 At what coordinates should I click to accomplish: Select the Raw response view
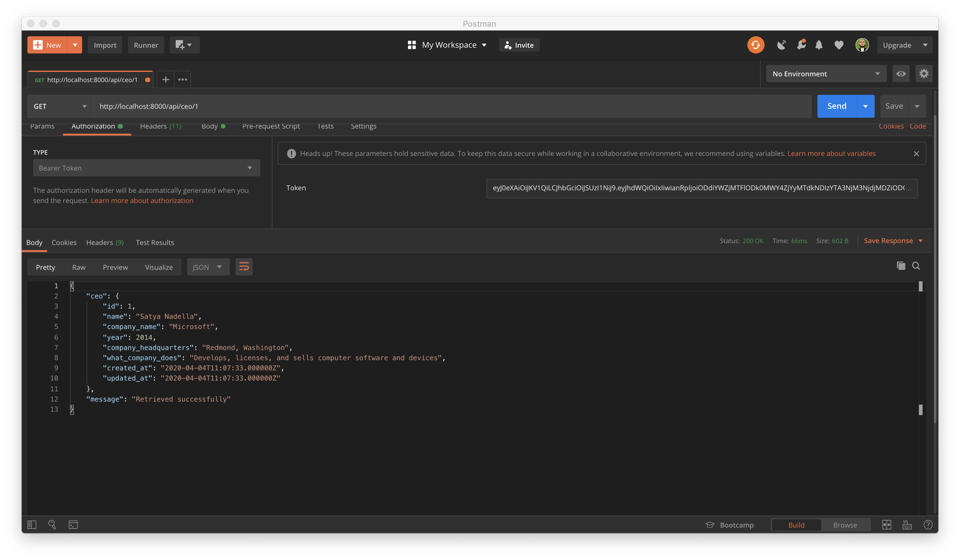pyautogui.click(x=79, y=267)
